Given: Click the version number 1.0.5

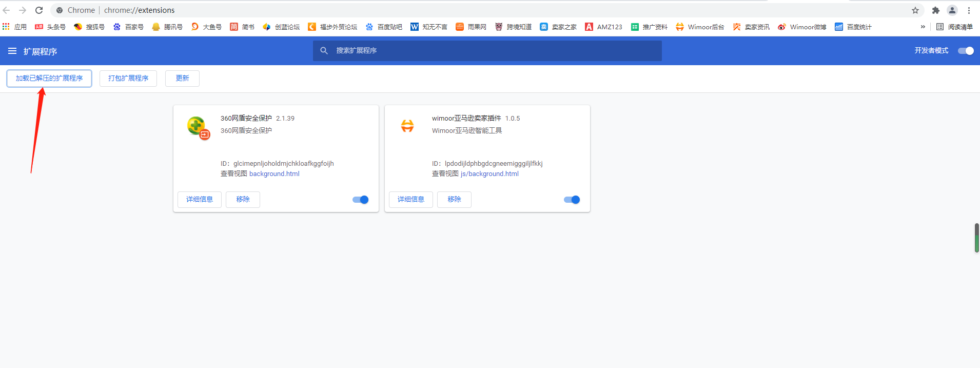Looking at the screenshot, I should tap(513, 119).
